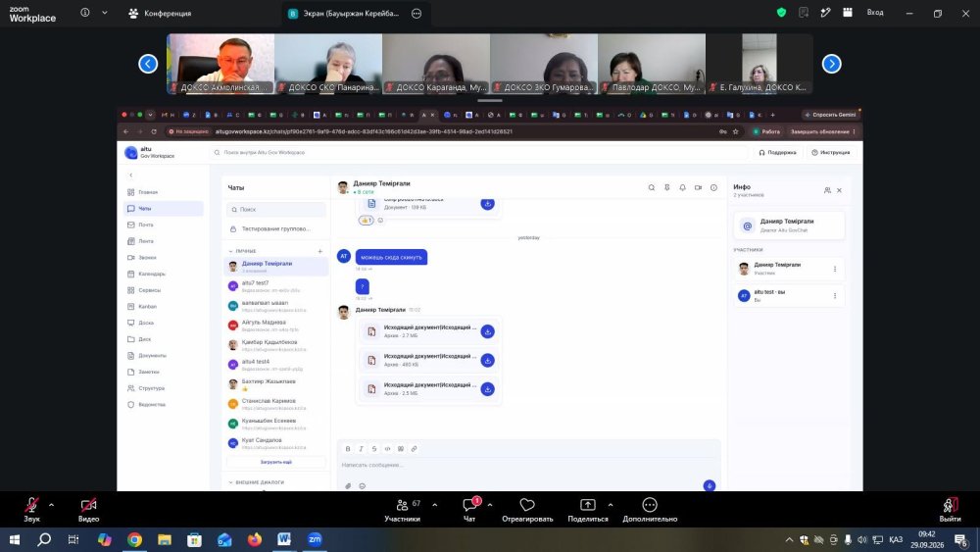Screen dimensions: 980x552
Task: Open the Участники participants panel
Action: tap(403, 509)
